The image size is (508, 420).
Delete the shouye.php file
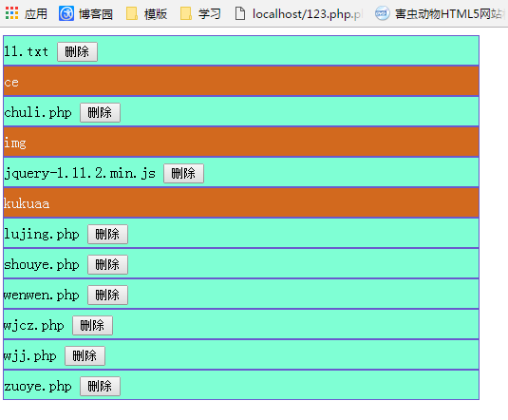click(108, 265)
